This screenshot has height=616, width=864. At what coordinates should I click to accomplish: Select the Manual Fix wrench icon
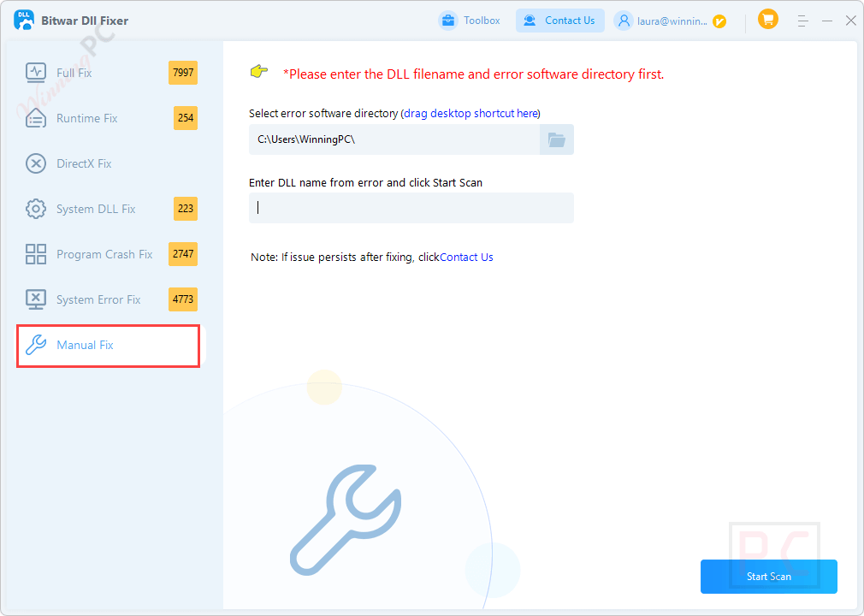coord(35,345)
